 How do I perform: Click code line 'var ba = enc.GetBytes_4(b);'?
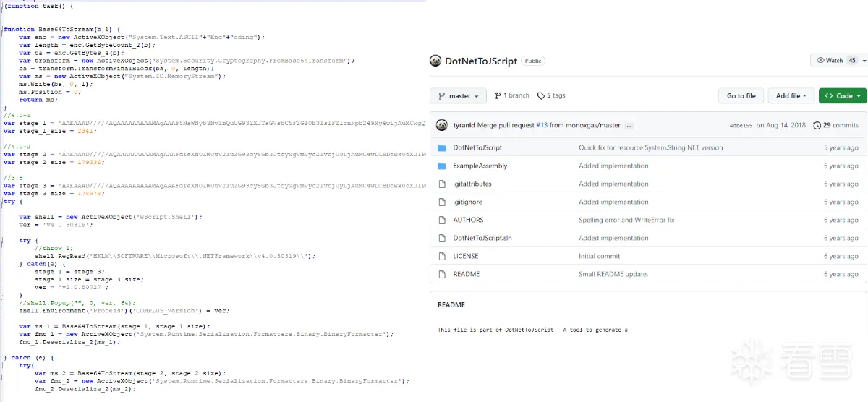point(72,53)
